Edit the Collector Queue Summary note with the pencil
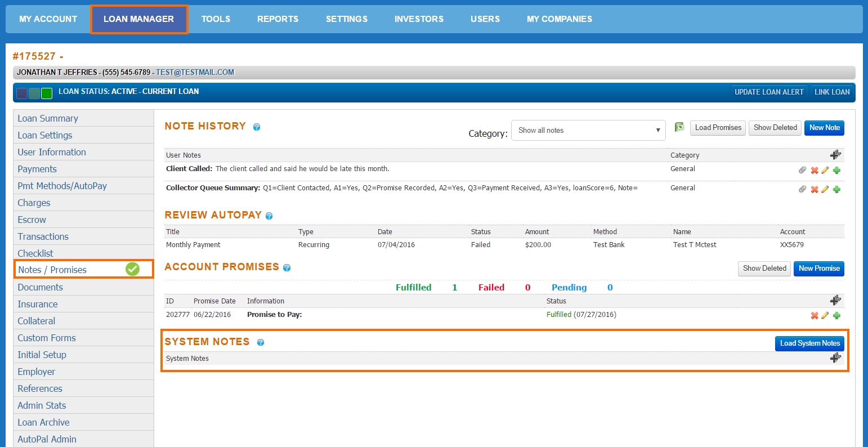This screenshot has height=447, width=868. 825,190
